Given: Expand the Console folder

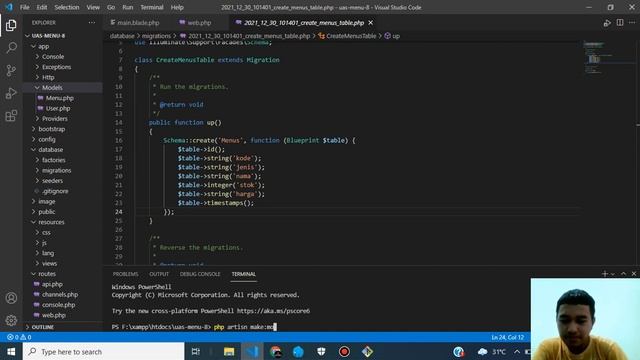Looking at the screenshot, I should coord(53,57).
